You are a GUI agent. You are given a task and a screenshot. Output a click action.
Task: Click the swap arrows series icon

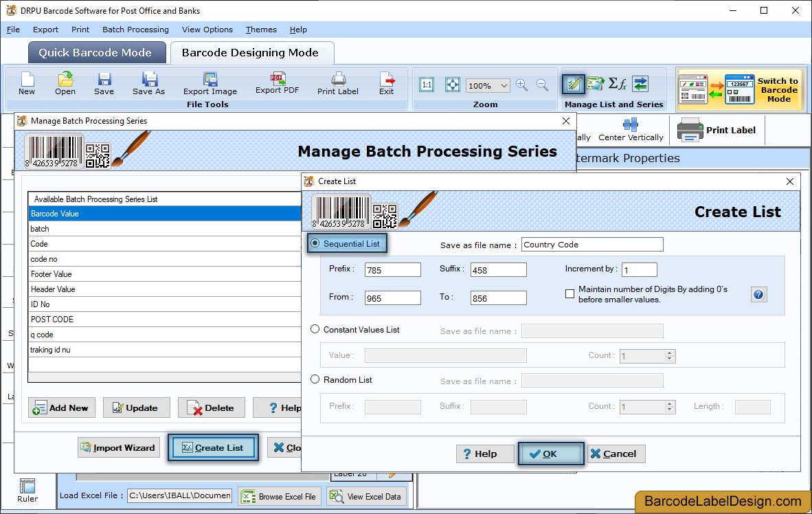coord(640,83)
